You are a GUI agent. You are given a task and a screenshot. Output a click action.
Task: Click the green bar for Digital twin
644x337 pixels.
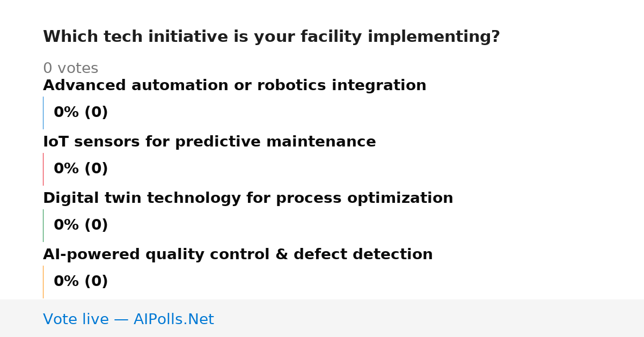coord(43,225)
